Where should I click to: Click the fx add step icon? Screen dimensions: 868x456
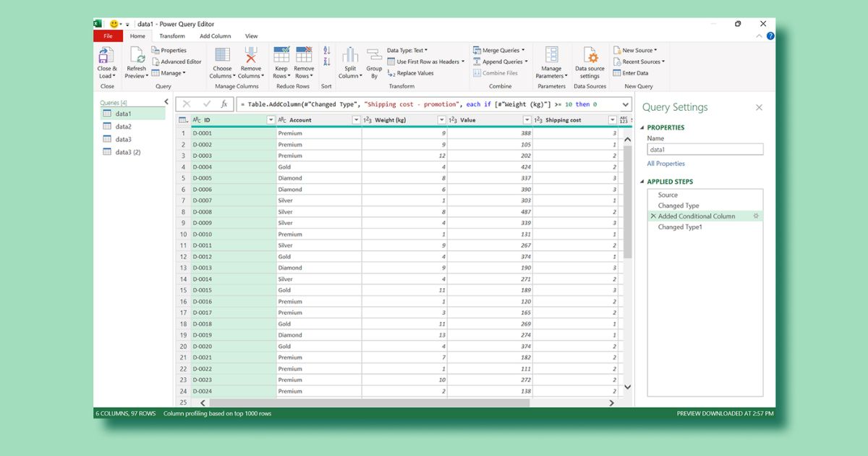[x=224, y=104]
